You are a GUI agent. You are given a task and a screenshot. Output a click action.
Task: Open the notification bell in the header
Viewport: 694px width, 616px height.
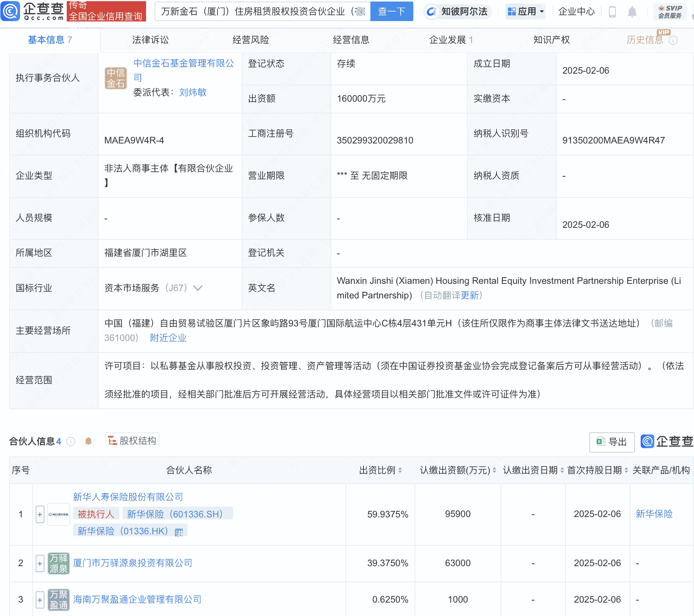633,12
